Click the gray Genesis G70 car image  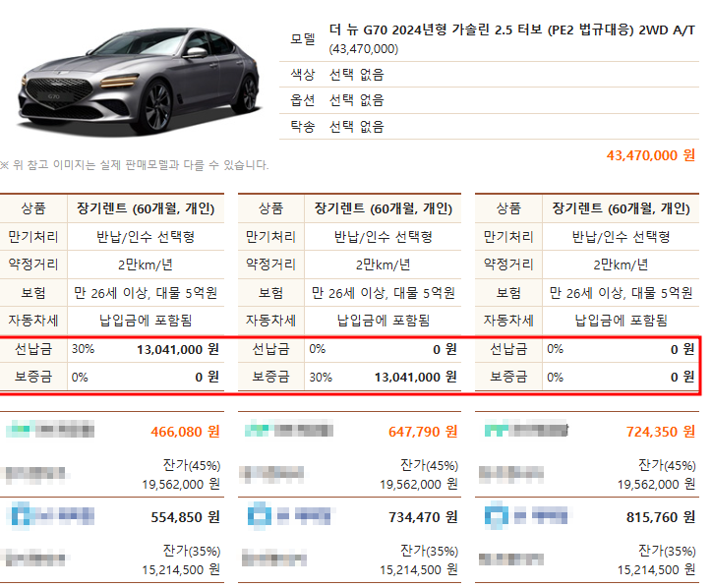click(x=140, y=82)
